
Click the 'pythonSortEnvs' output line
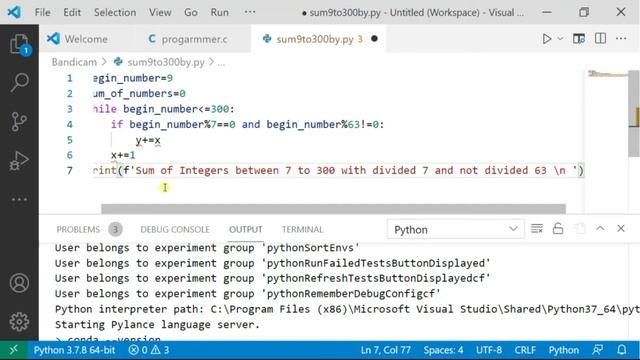pyautogui.click(x=207, y=248)
